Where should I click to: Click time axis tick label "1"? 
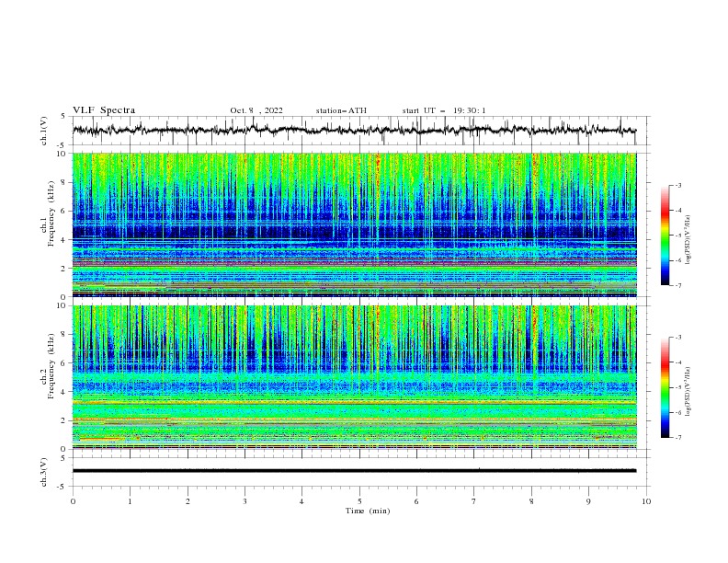pyautogui.click(x=130, y=501)
